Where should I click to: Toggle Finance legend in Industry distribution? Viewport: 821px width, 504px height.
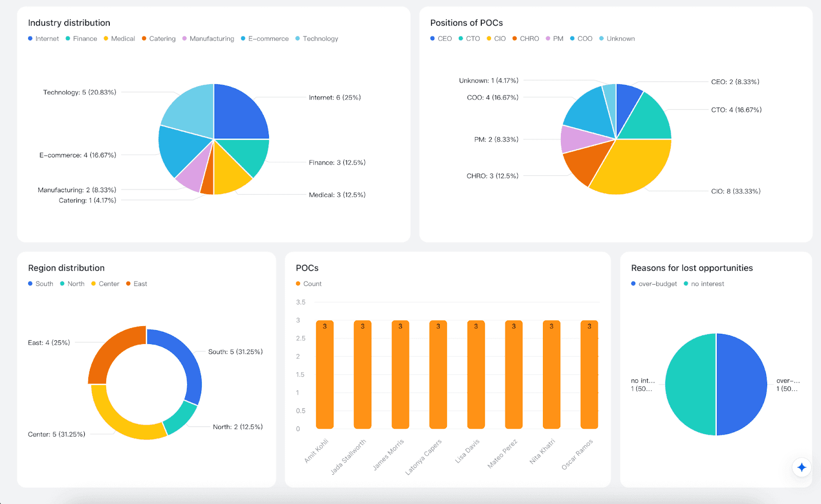click(81, 38)
